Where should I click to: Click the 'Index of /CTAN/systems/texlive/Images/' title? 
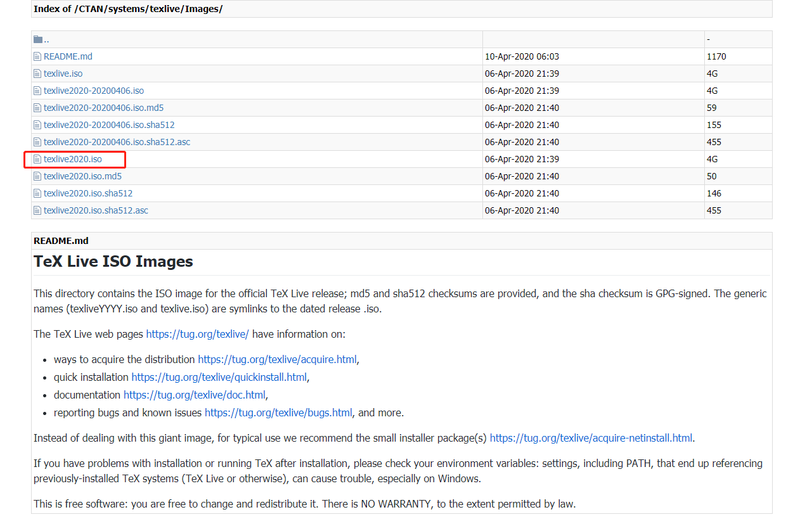128,9
